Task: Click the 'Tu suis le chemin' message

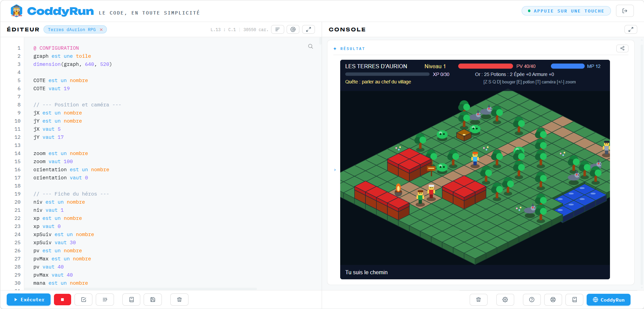Action: (x=366, y=272)
